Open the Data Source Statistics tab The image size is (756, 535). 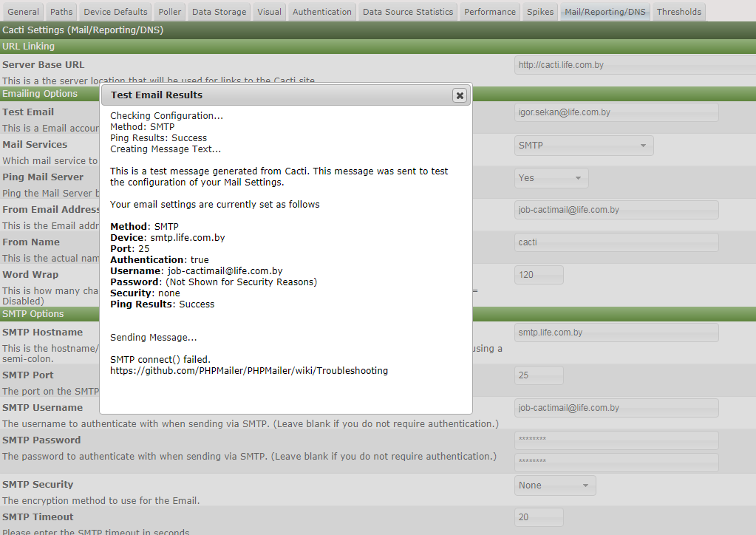(408, 12)
